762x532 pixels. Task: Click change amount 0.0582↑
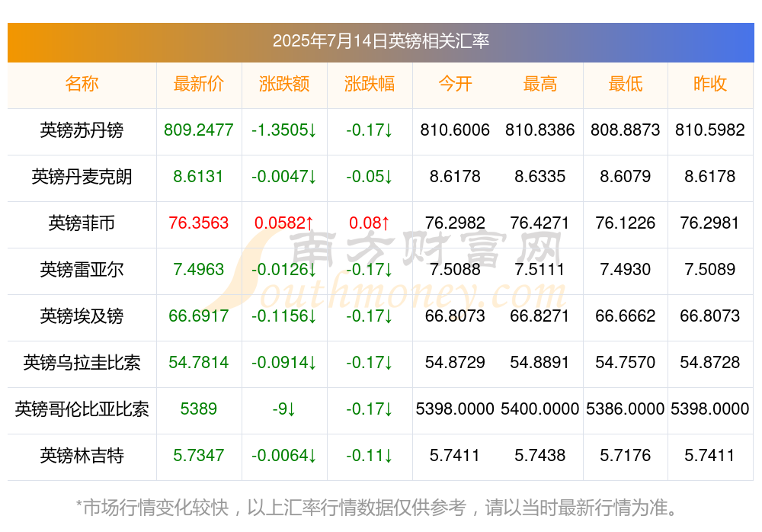tap(283, 223)
